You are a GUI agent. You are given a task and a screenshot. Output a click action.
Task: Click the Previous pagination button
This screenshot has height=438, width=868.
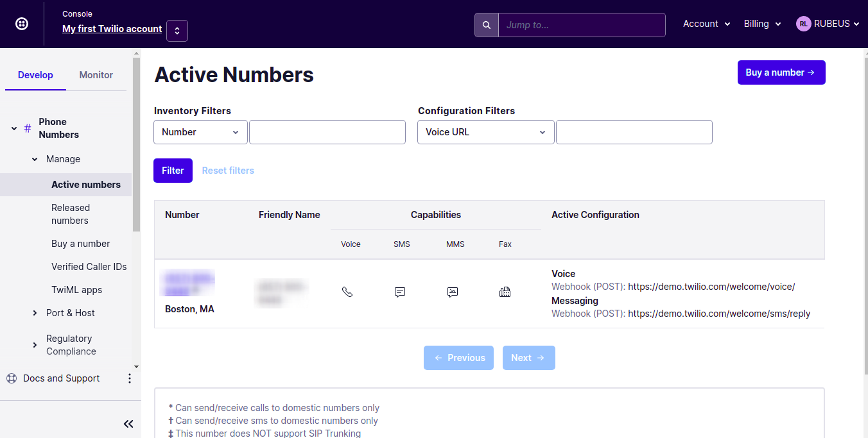(458, 358)
